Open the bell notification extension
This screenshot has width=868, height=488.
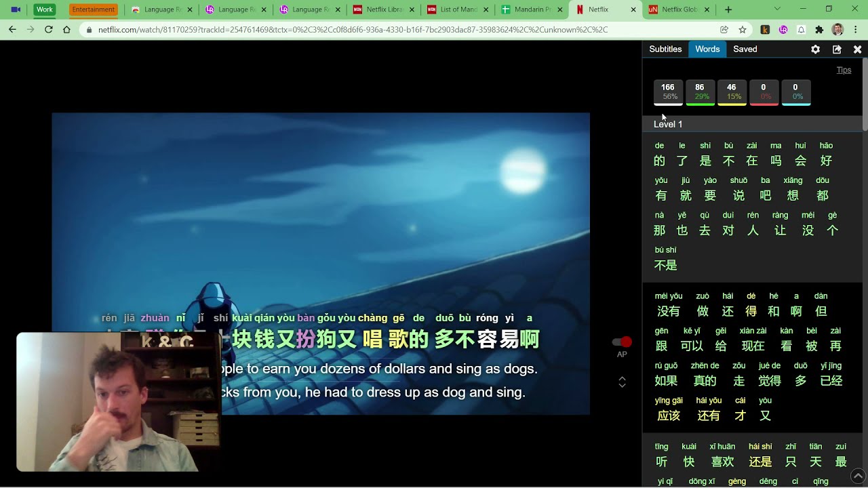801,30
